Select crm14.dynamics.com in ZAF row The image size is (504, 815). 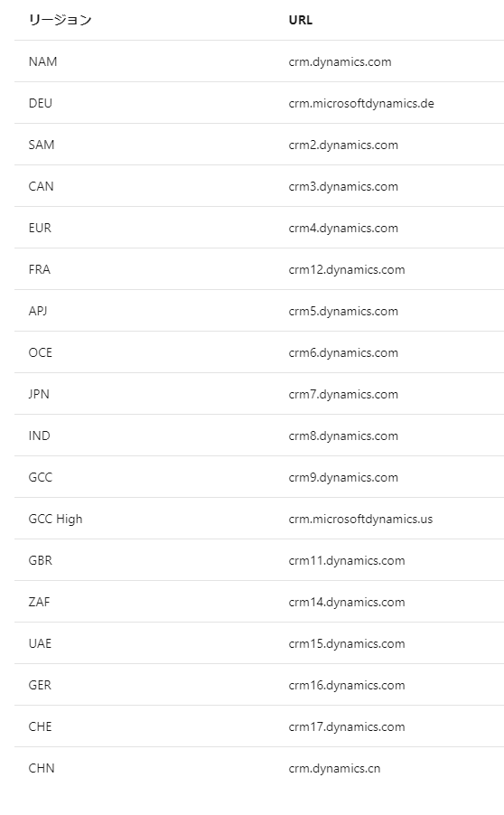tap(347, 603)
